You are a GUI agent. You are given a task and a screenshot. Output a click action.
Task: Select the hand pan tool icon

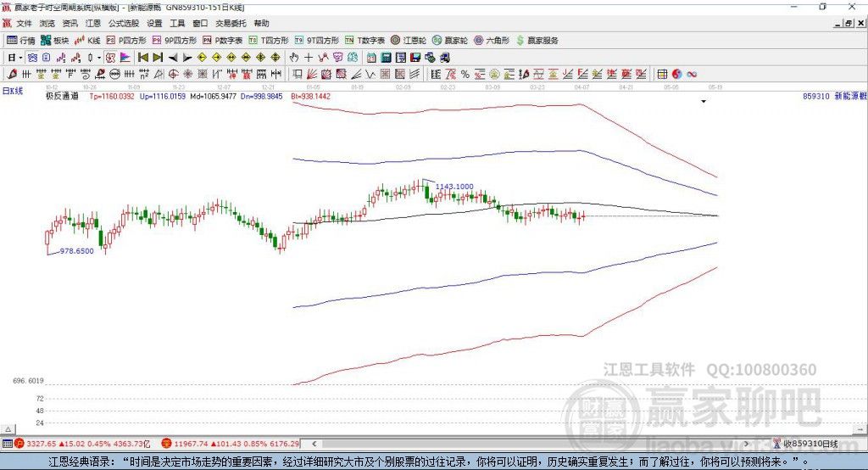[x=294, y=58]
